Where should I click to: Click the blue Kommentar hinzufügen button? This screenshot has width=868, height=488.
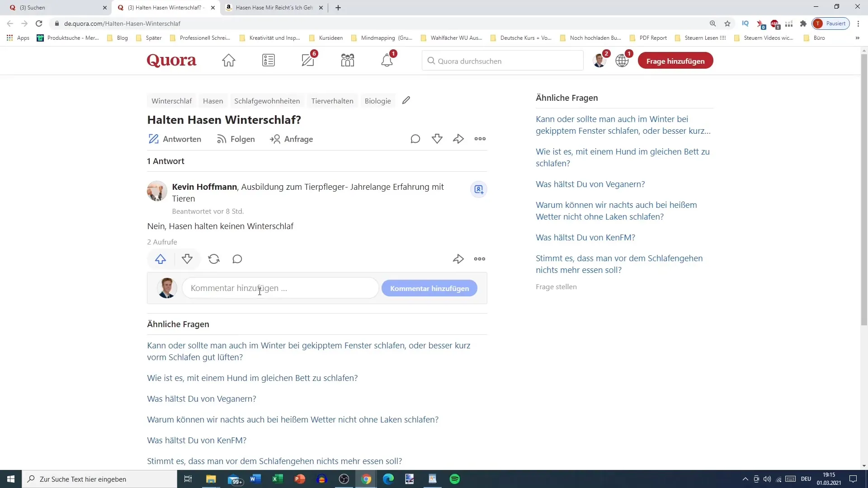click(429, 288)
